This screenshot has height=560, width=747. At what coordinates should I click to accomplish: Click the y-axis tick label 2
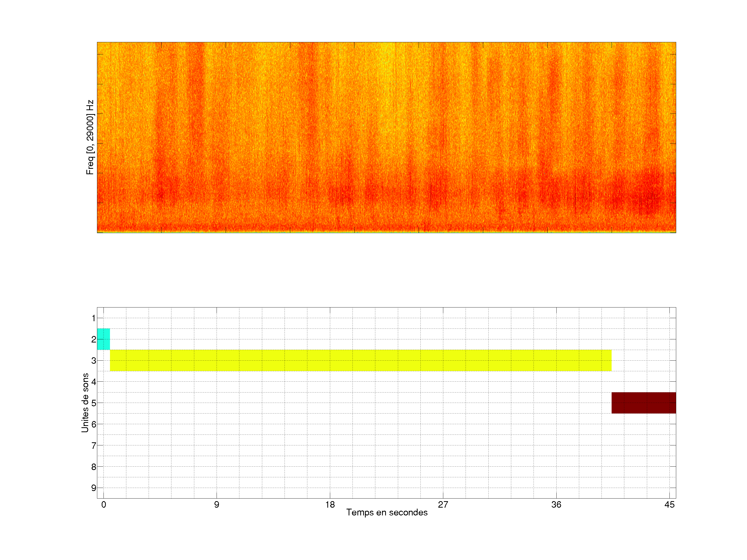pos(94,339)
